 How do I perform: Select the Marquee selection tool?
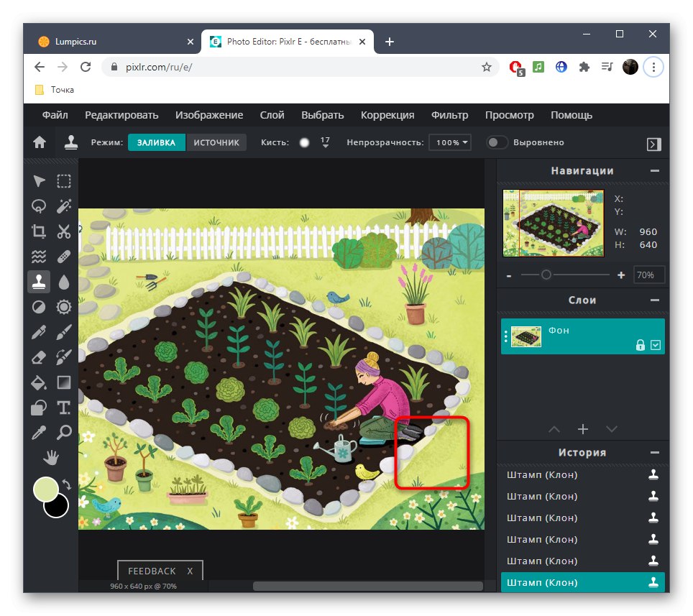[64, 180]
